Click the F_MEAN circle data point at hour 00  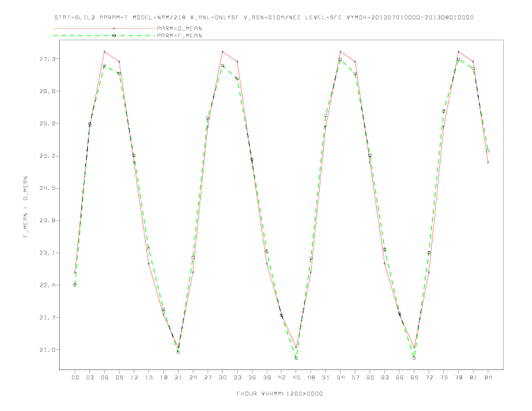75,285
